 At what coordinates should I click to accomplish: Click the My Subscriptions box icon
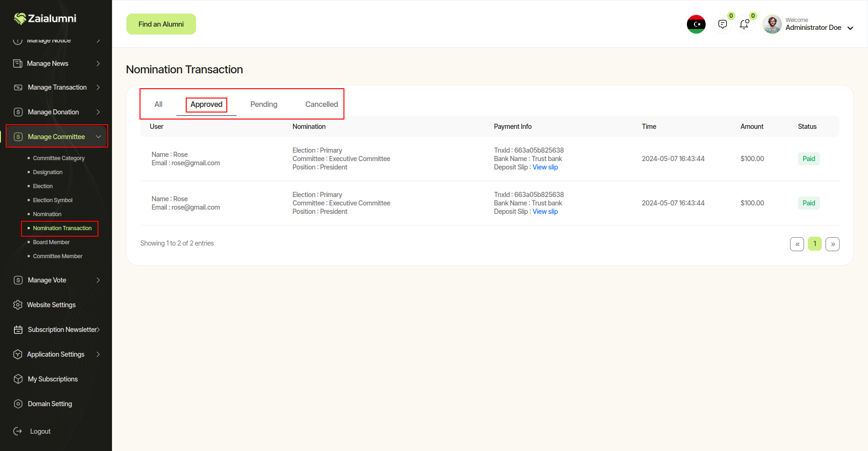pyautogui.click(x=18, y=379)
